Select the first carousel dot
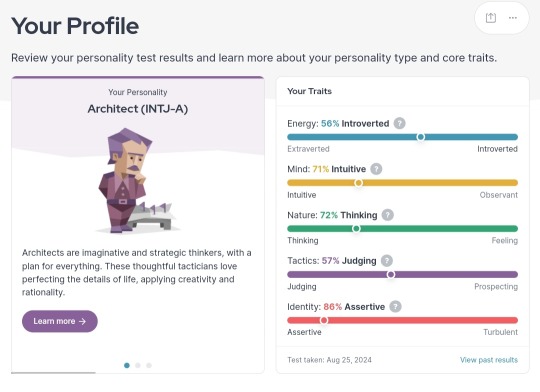Viewport: 540px width, 392px height. (127, 365)
